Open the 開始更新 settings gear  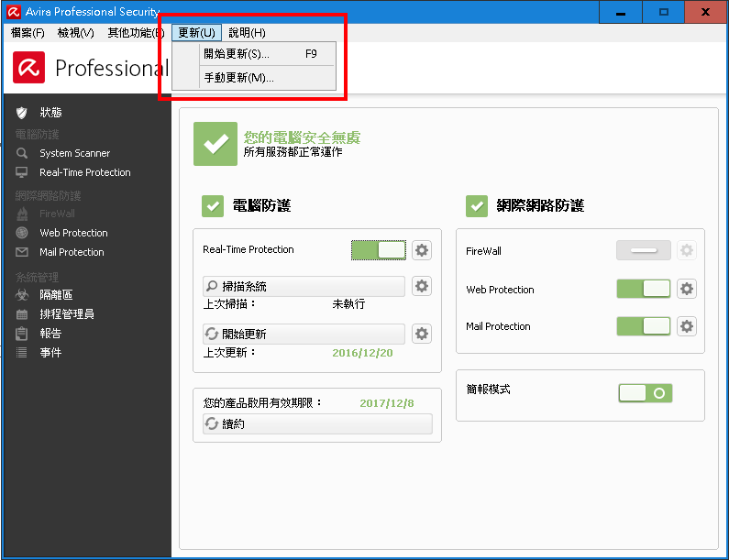pyautogui.click(x=422, y=334)
